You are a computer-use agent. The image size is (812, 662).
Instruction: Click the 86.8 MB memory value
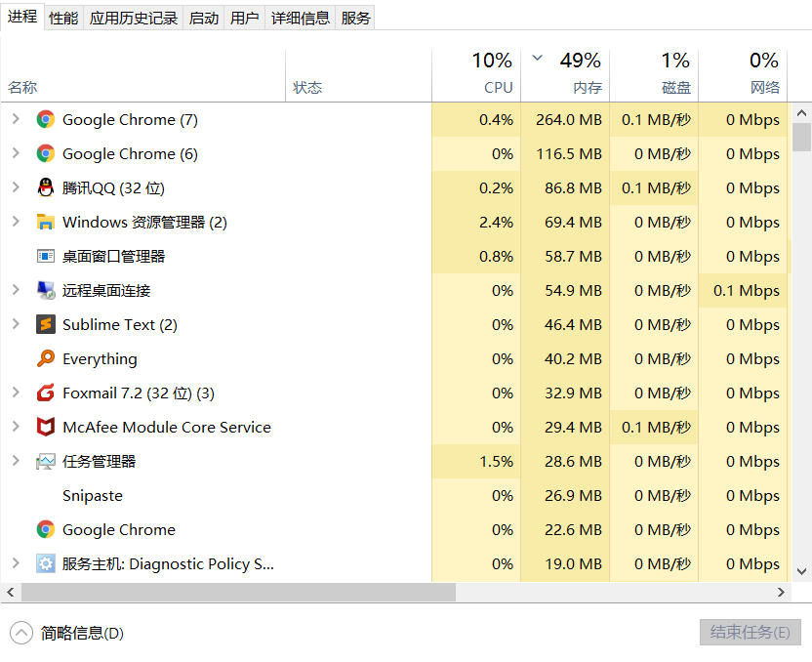[573, 188]
